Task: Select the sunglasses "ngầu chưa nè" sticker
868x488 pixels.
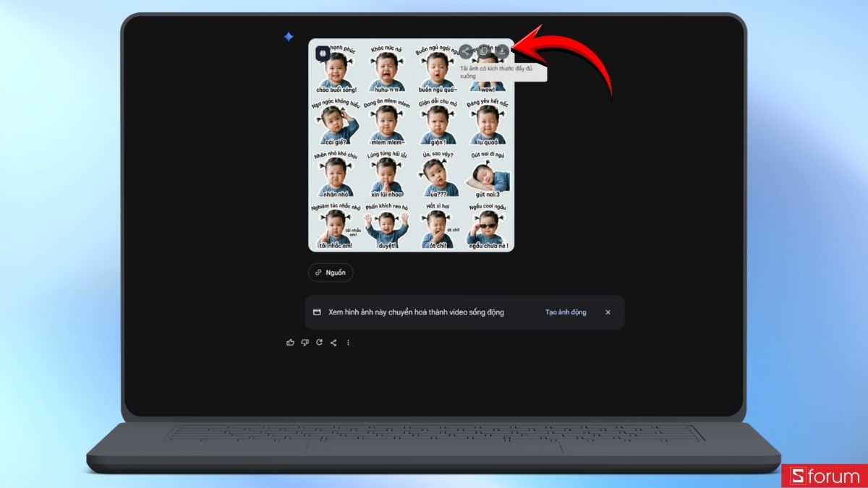Action: pyautogui.click(x=488, y=228)
